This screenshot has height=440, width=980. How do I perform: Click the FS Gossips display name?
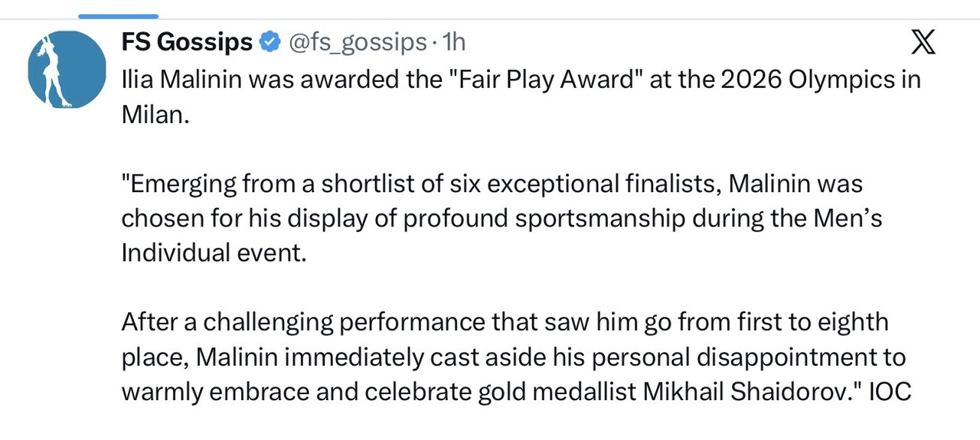187,42
